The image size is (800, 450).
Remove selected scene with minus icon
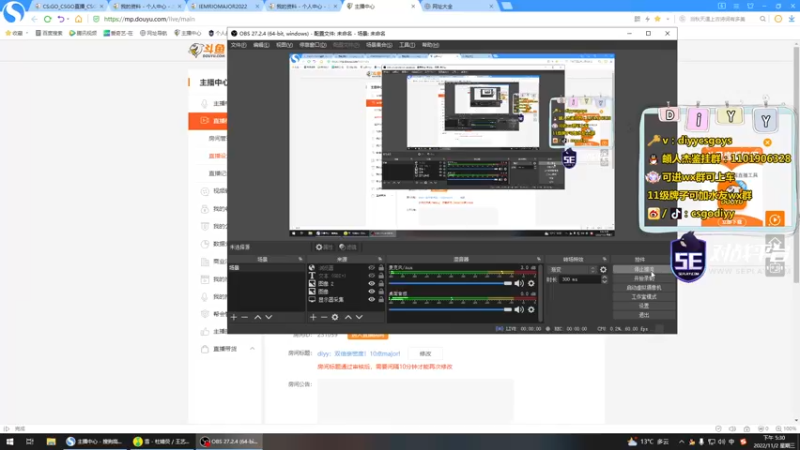pyautogui.click(x=244, y=317)
